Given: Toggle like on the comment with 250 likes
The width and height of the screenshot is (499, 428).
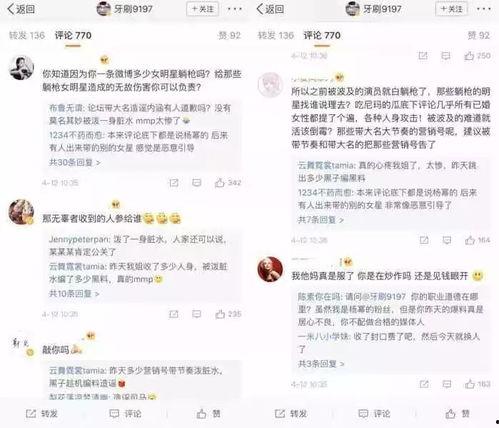Looking at the screenshot, I should tap(477, 56).
